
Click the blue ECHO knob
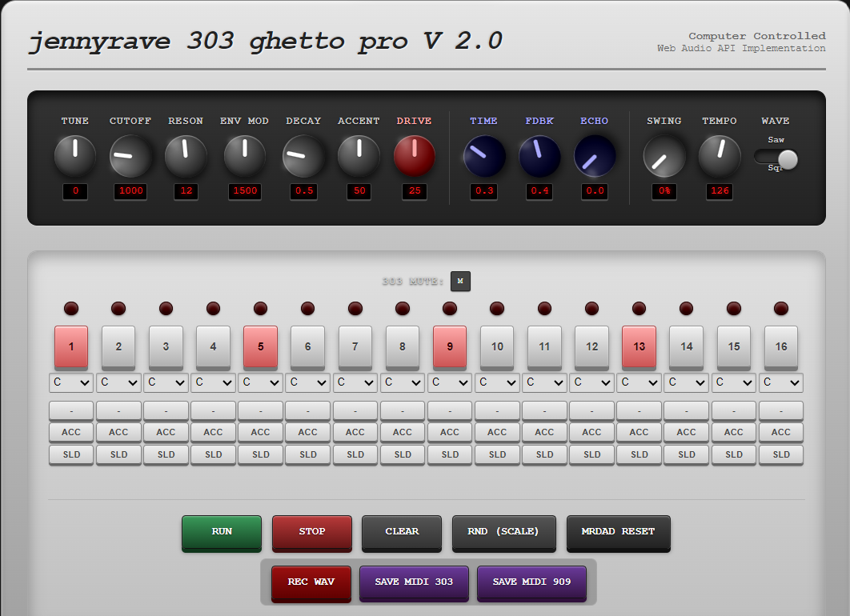595,156
